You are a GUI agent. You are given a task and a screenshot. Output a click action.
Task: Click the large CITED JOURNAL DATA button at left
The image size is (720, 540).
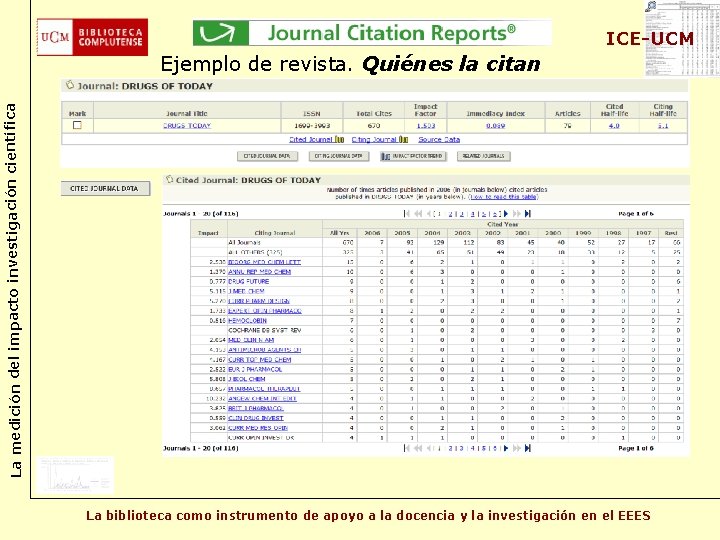105,188
